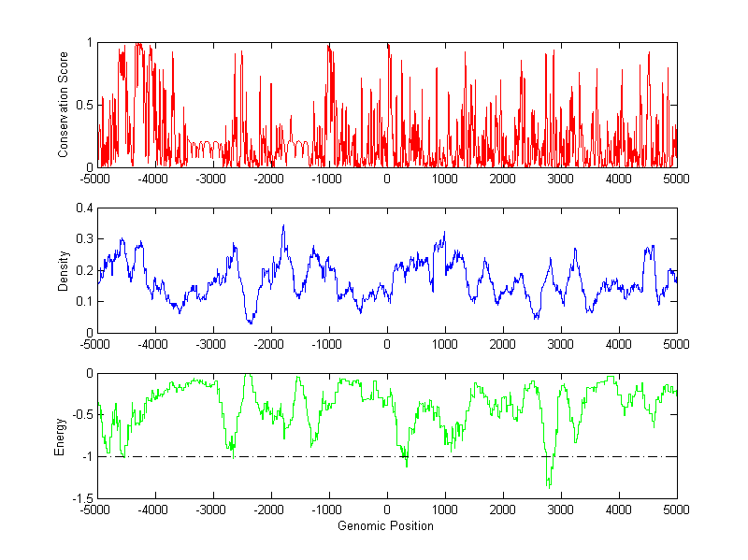Click the -1.5 tick label on Energy axis
This screenshot has width=748, height=560.
point(80,499)
